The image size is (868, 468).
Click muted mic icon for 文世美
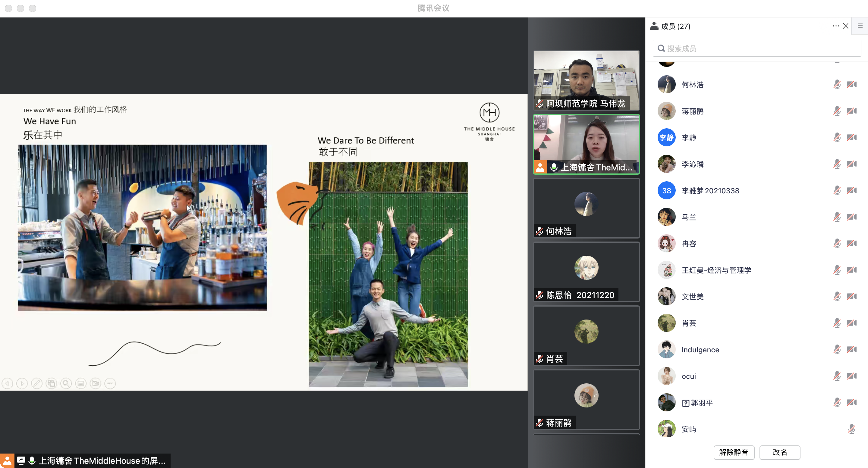point(837,296)
